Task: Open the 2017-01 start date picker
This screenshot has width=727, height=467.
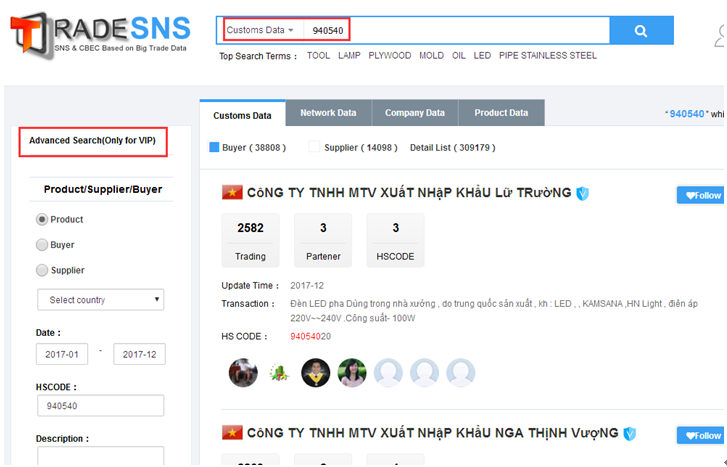Action: pos(62,355)
